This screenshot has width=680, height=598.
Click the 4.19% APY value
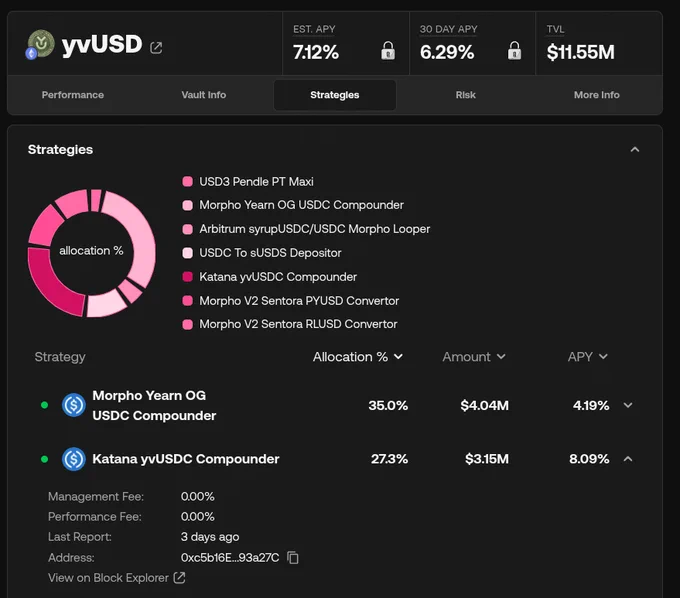591,405
